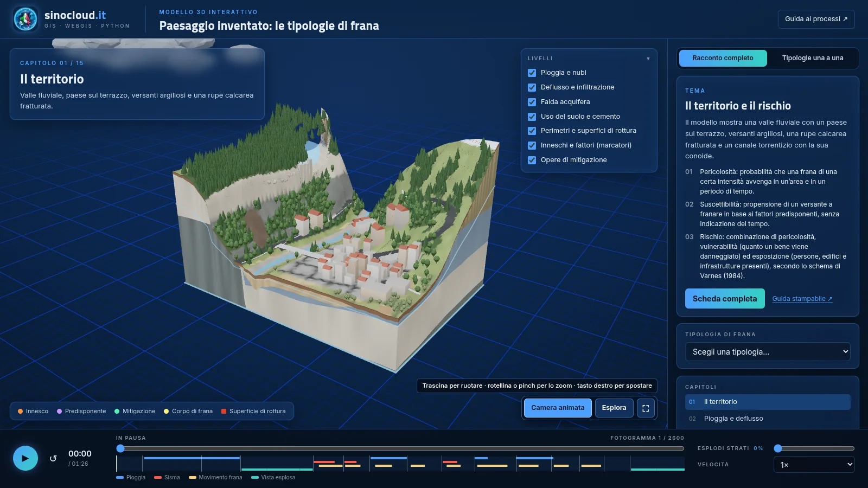Open the Scheda completa
The width and height of the screenshot is (868, 488).
(725, 299)
